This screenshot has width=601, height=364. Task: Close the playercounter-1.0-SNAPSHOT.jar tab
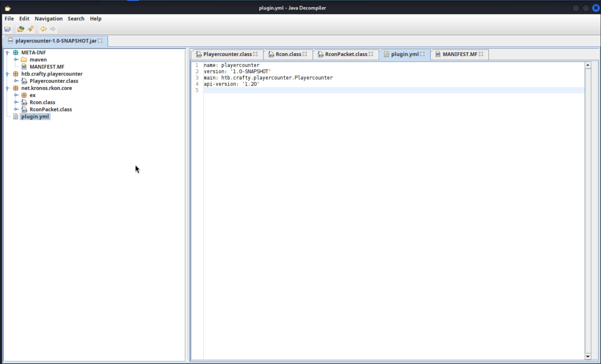point(100,41)
